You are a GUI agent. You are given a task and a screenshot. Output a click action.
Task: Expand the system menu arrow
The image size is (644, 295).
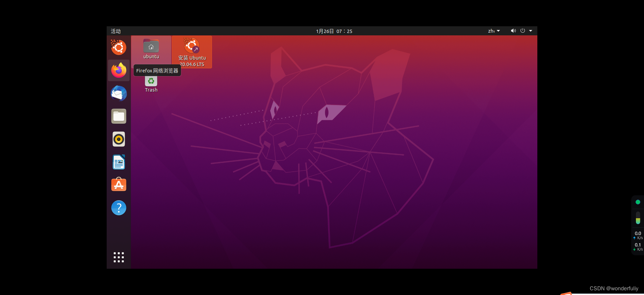click(x=531, y=31)
